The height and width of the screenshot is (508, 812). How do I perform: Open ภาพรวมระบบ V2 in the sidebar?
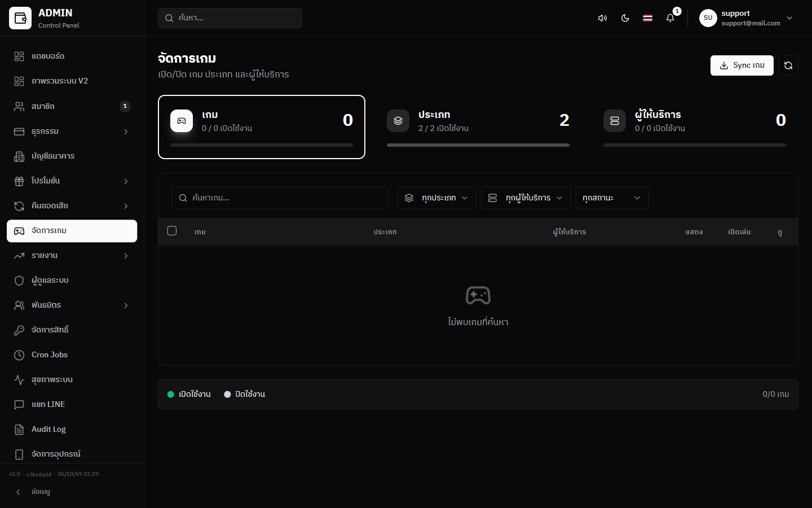pyautogui.click(x=72, y=81)
